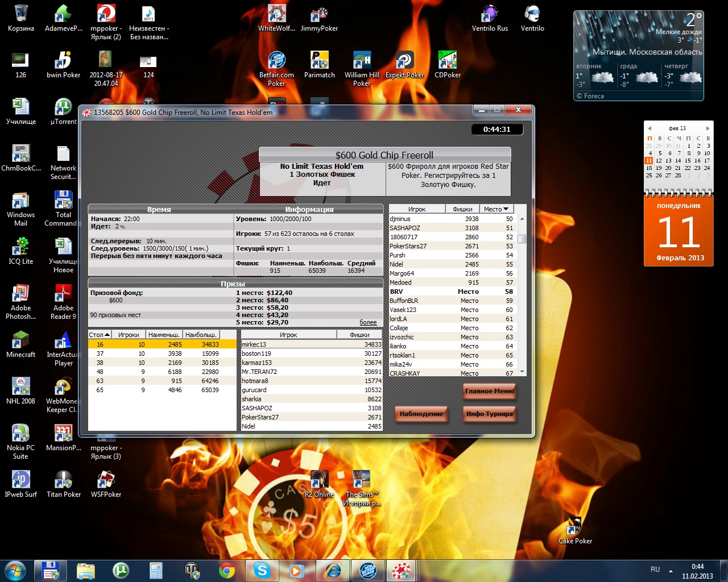Go to next month in the calendar gadget
The image size is (728, 582).
tap(708, 128)
